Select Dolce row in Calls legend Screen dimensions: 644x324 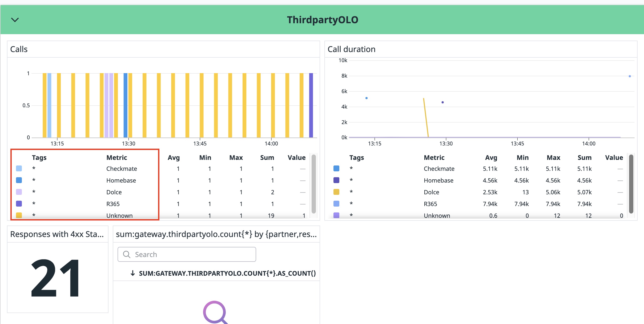coord(161,192)
